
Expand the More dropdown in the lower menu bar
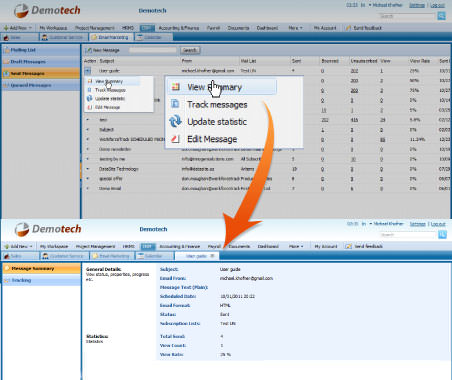(x=302, y=246)
